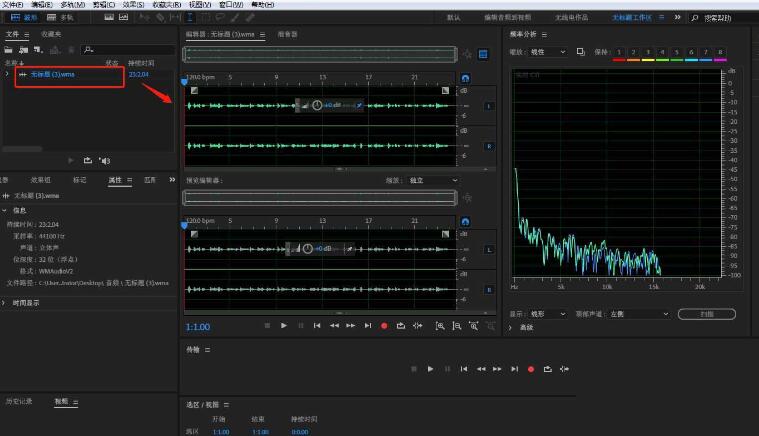Open the 缩放 scale dropdown in frequency analysis
This screenshot has height=436, width=759.
[x=549, y=51]
